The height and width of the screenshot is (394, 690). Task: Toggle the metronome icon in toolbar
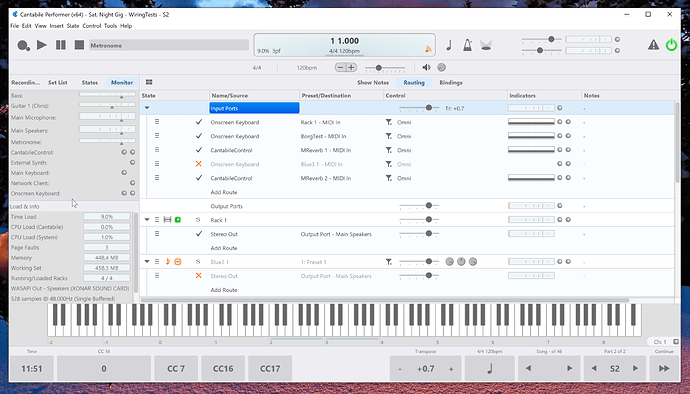(467, 45)
